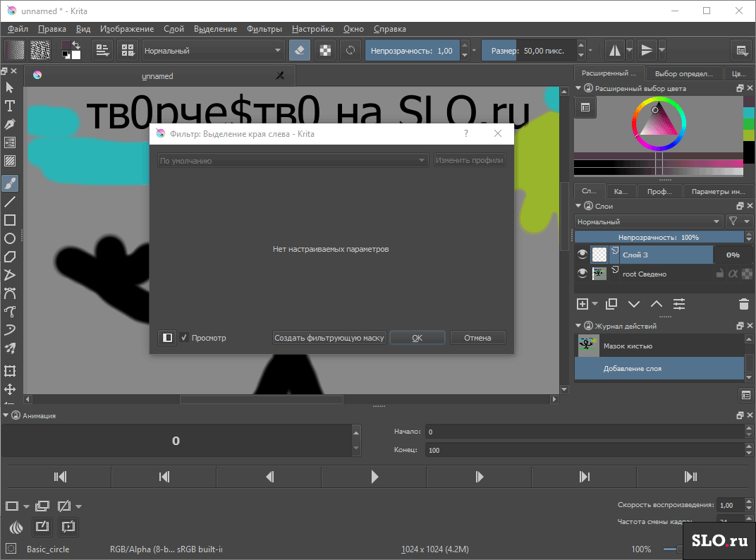Adjust the layer Непрозрачность 100% slider

[659, 237]
